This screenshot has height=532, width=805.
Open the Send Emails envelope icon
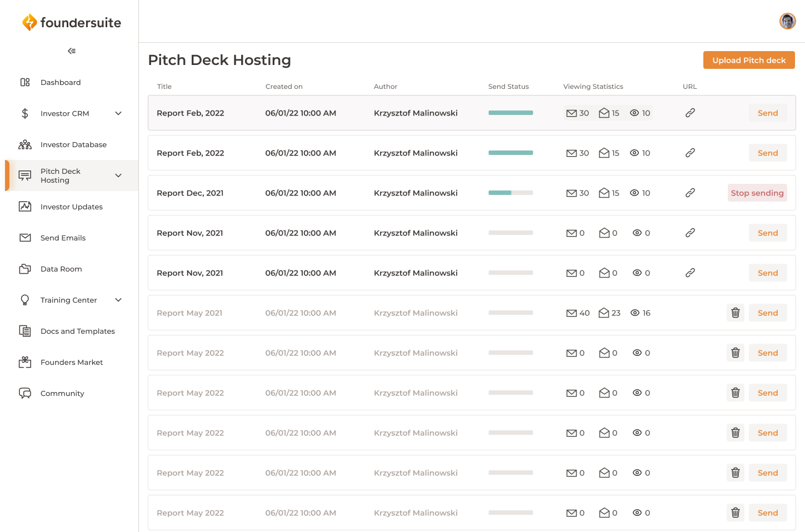click(25, 237)
